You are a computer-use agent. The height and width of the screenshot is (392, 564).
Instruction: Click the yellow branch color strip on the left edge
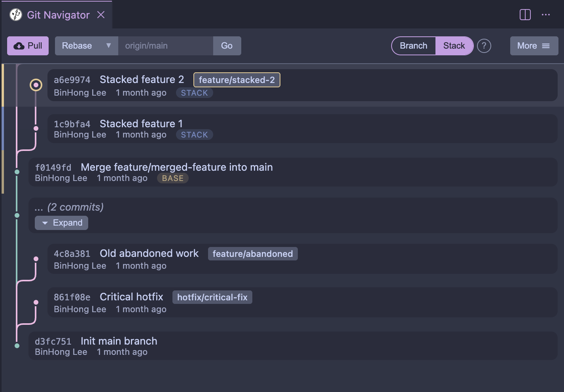3,85
